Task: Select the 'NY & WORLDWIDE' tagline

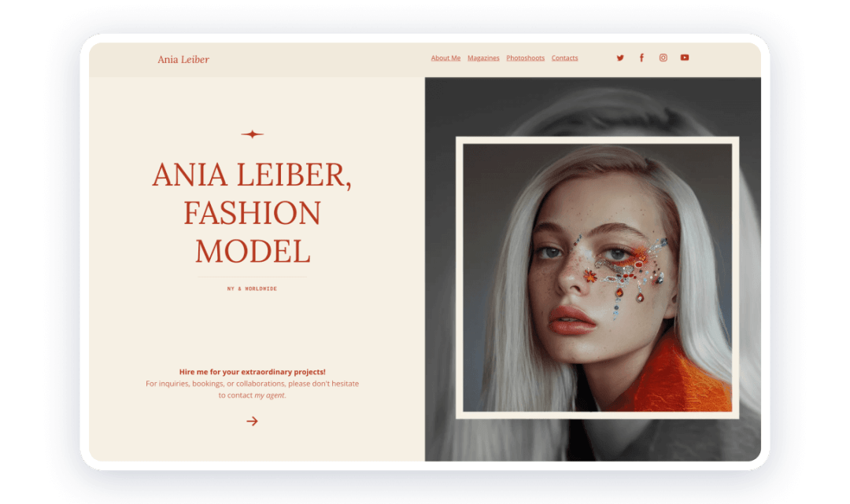Action: (252, 288)
